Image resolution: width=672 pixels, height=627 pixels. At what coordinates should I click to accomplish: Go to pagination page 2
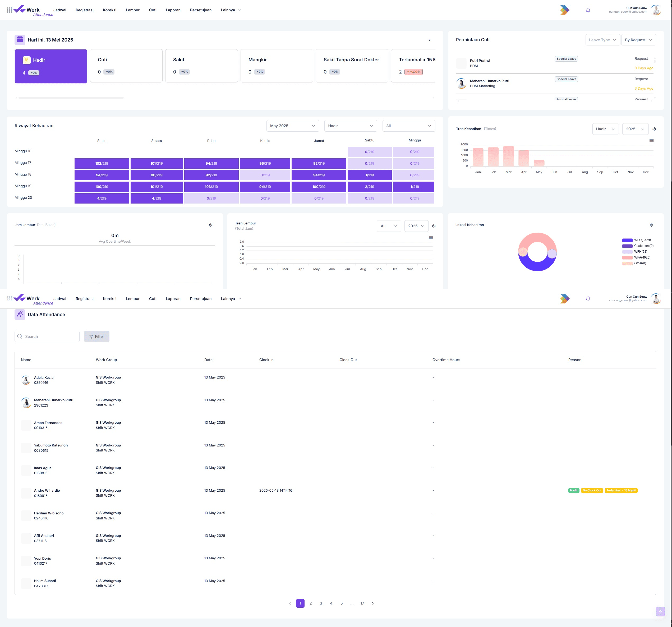311,603
